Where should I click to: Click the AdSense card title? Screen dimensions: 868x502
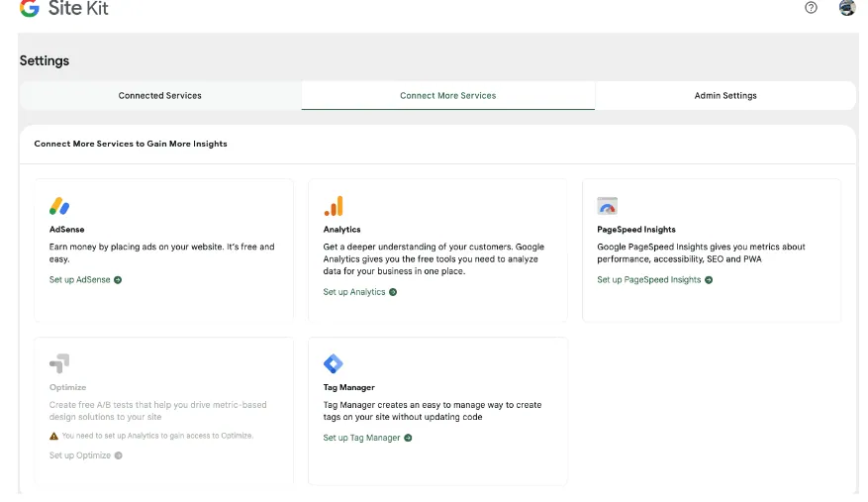coord(67,230)
